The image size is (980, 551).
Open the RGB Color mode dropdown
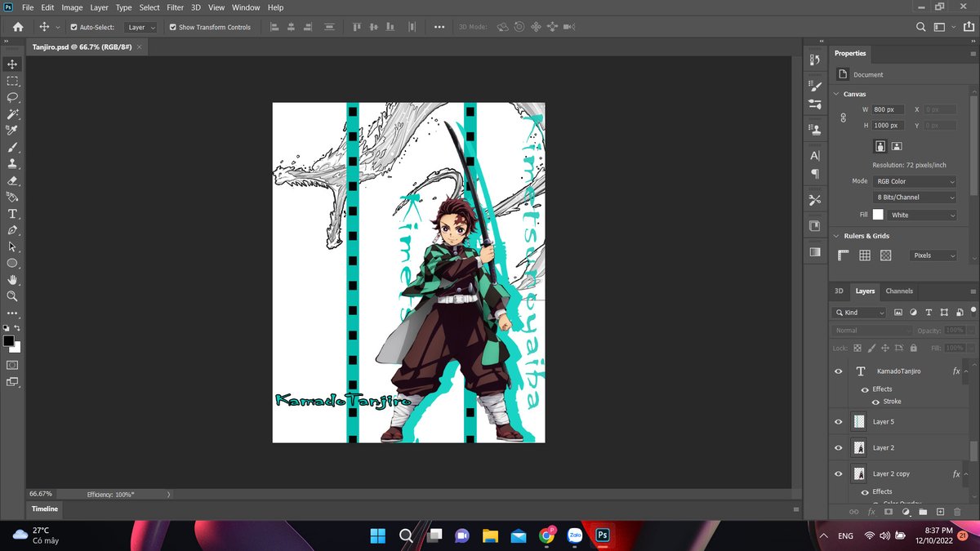[914, 181]
